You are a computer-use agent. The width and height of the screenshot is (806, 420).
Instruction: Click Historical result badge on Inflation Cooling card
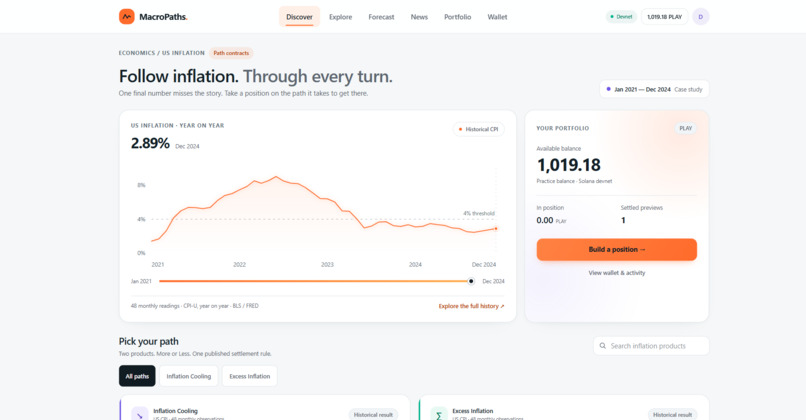(373, 415)
